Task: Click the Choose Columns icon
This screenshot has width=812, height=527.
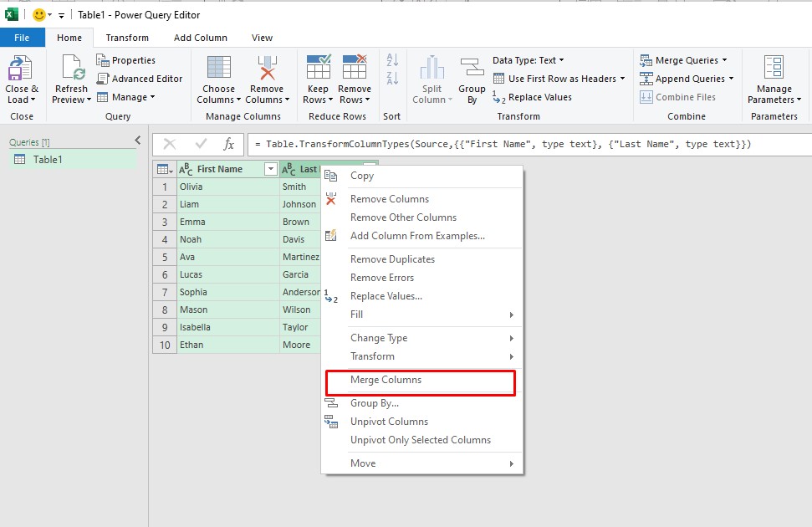Action: [x=218, y=69]
